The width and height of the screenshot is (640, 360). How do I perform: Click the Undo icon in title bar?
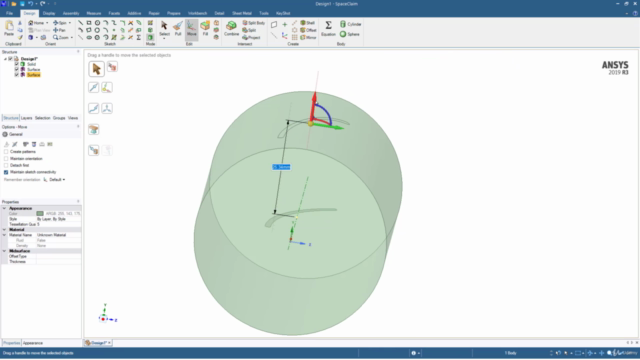(31, 4)
